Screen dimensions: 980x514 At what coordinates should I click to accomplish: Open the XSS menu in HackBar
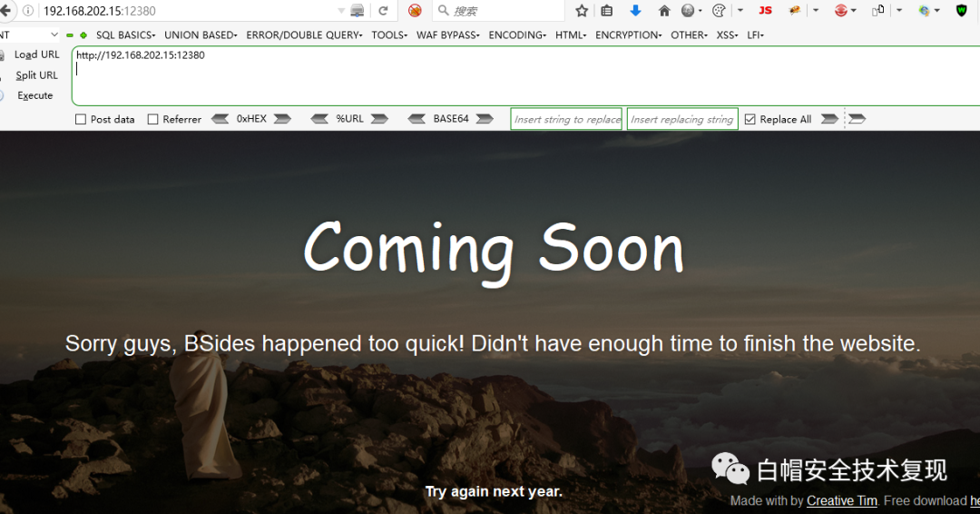click(x=727, y=35)
